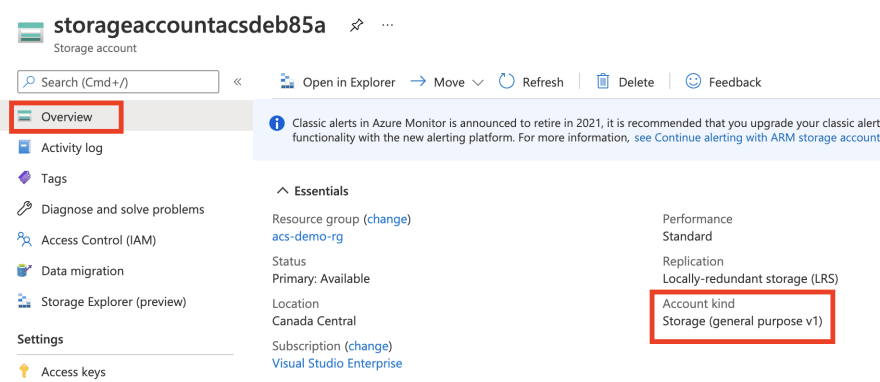
Task: Click the Feedback smiley icon
Action: (x=693, y=82)
